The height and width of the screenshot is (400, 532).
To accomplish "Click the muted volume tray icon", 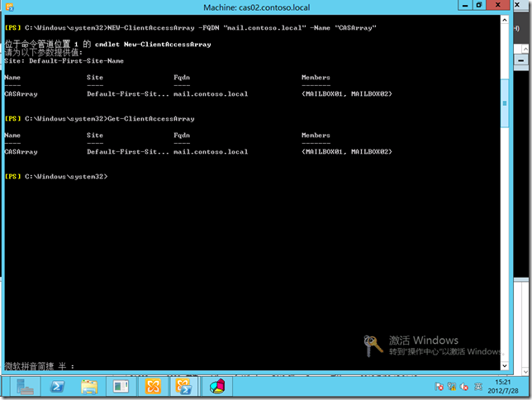I will point(464,387).
